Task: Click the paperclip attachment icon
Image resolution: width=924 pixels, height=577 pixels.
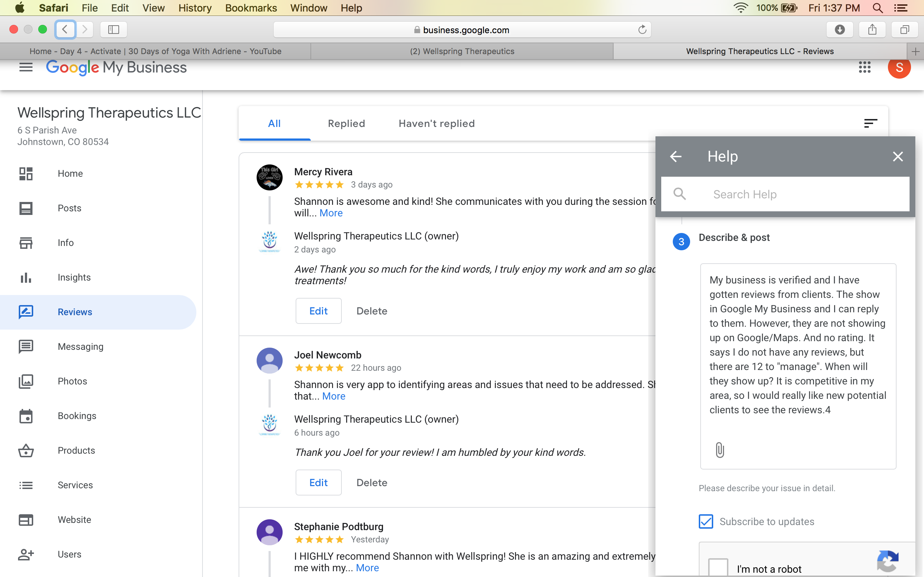Action: pyautogui.click(x=719, y=450)
